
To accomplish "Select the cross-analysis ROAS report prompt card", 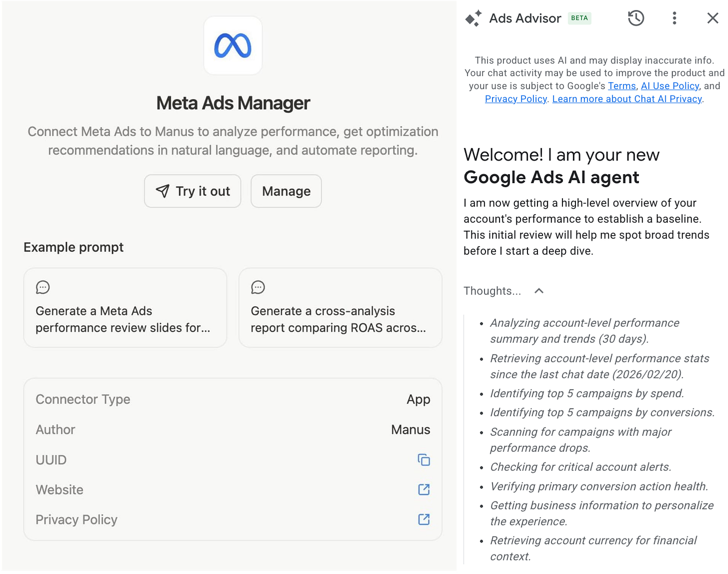I will click(340, 308).
